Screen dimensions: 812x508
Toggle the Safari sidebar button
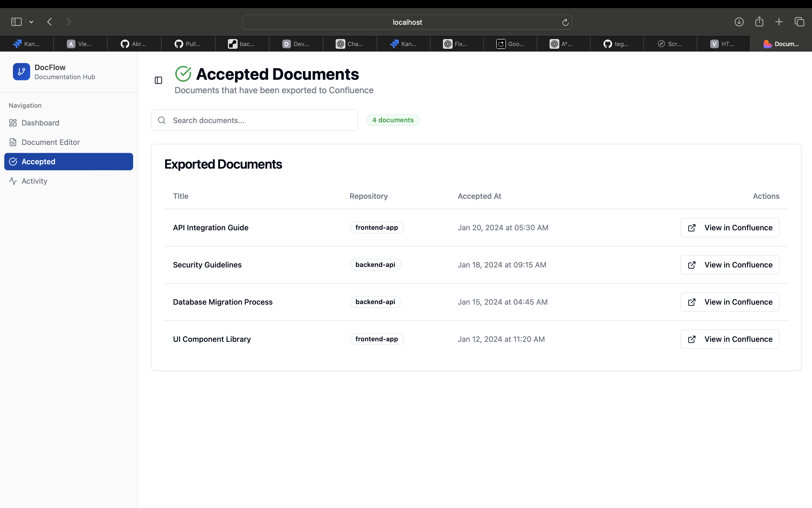(x=16, y=22)
